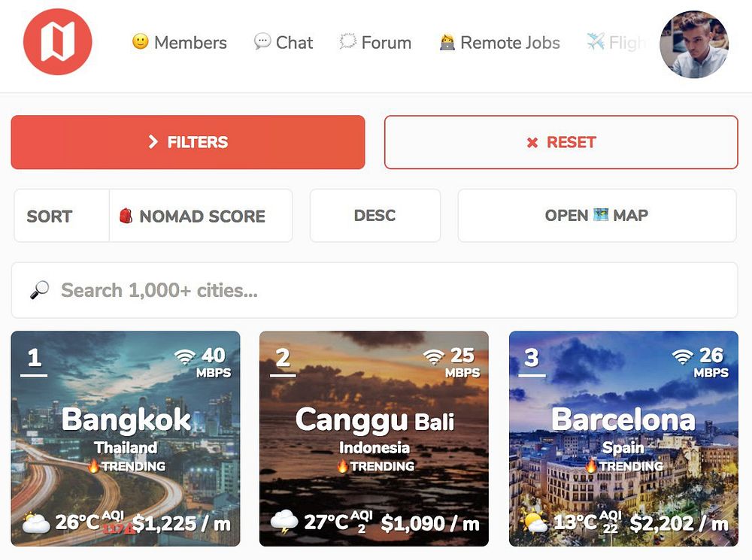Toggle the DESC sort order
The height and width of the screenshot is (560, 752).
pyautogui.click(x=375, y=215)
